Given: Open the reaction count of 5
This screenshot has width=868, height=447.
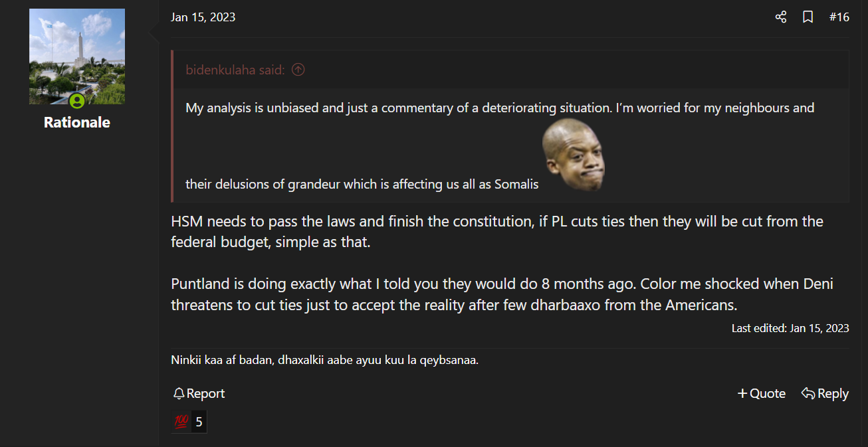Looking at the screenshot, I should pos(199,422).
